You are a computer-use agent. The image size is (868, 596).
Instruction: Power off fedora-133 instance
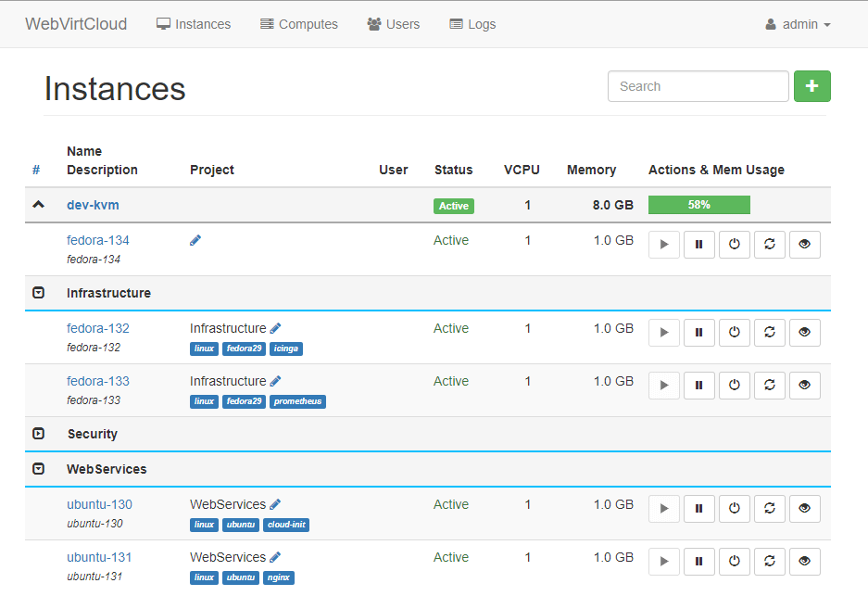(735, 386)
